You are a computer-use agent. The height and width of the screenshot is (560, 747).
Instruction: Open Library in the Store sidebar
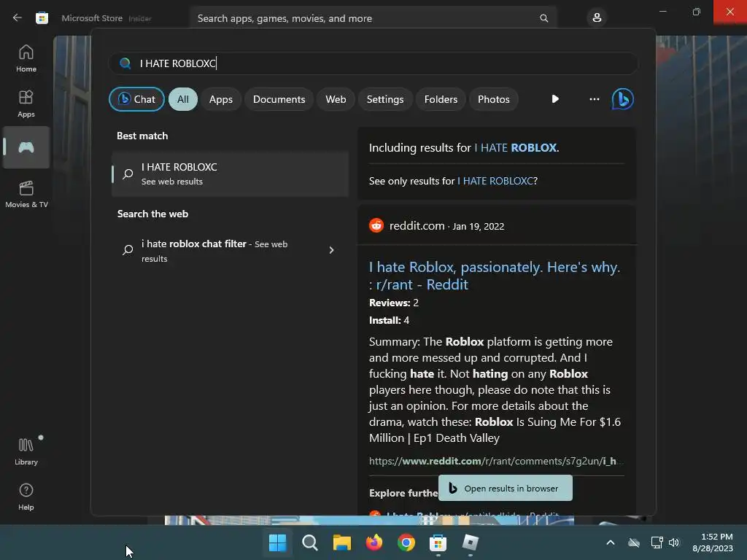click(x=26, y=451)
